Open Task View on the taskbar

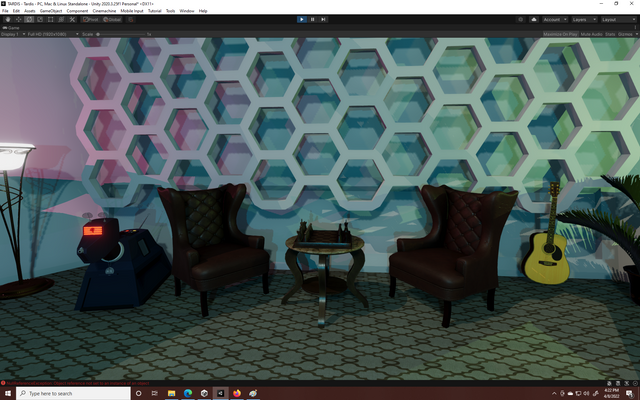pos(154,393)
